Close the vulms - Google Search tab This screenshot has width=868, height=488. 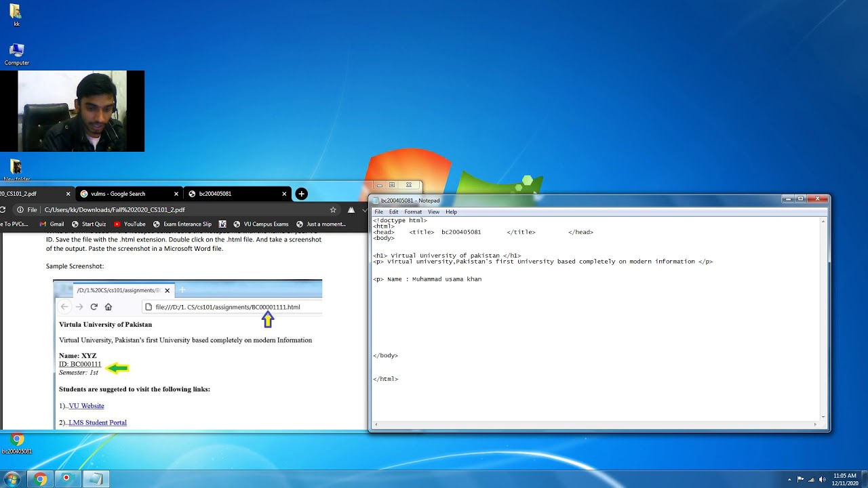pos(176,194)
